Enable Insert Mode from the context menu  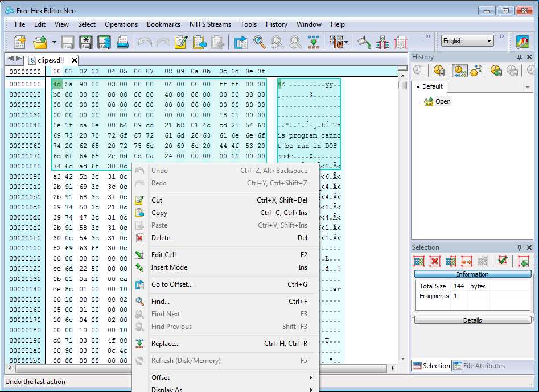click(171, 267)
